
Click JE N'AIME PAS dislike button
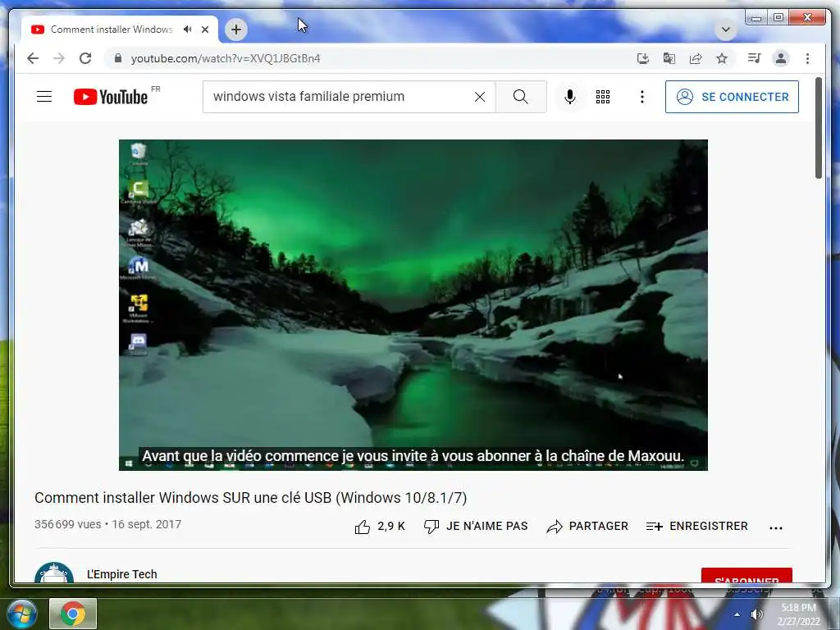point(476,527)
